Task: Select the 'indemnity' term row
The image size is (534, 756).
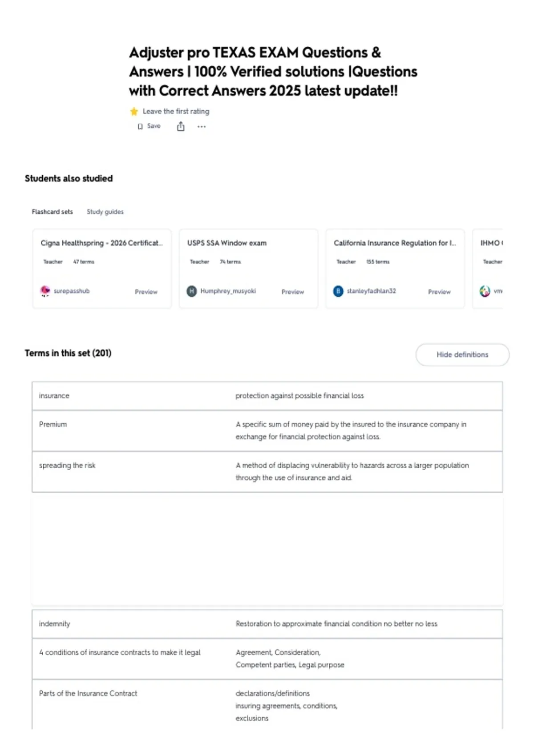Action: (x=267, y=624)
